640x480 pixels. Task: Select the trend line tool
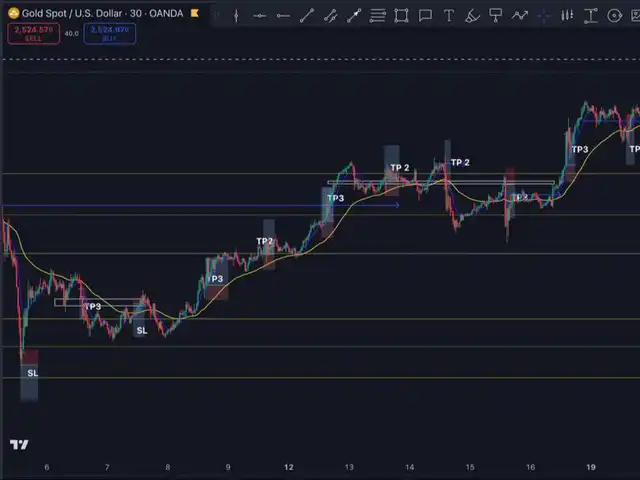[307, 16]
